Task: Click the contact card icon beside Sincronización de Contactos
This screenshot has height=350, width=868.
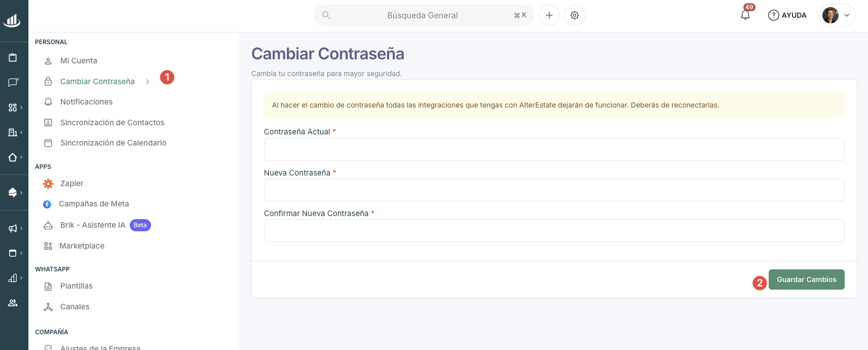Action: point(48,123)
